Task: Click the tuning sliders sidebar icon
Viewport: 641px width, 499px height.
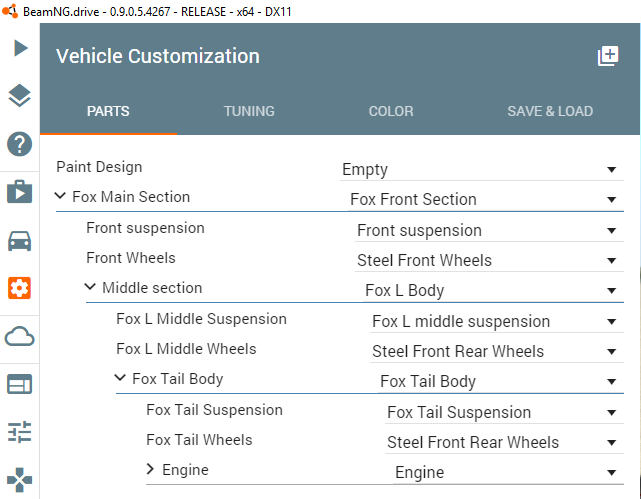Action: [20, 432]
